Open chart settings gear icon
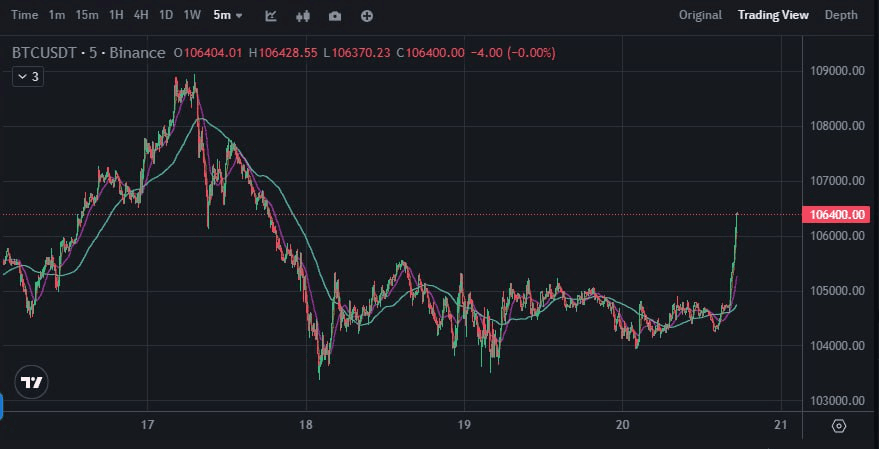This screenshot has height=449, width=879. [839, 426]
